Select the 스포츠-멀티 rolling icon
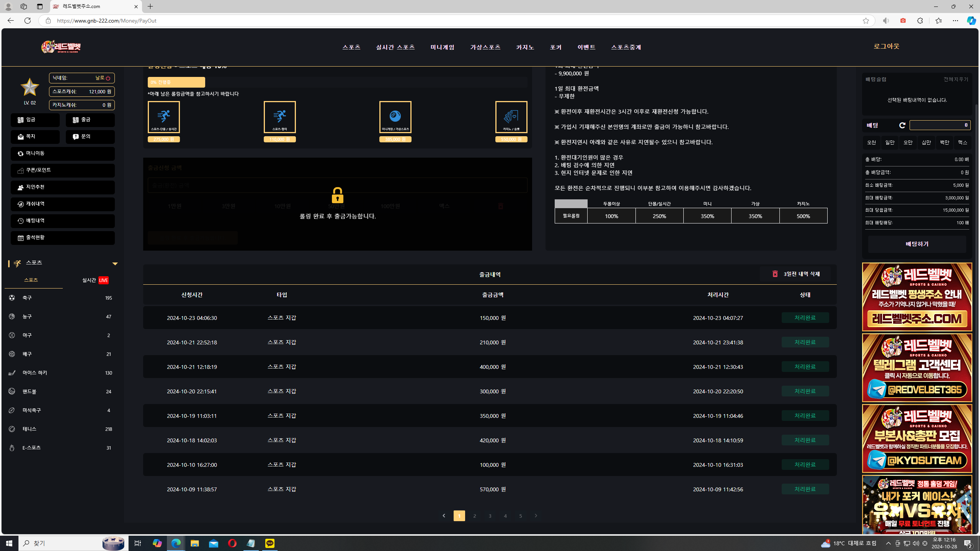The width and height of the screenshot is (980, 551). click(x=280, y=117)
